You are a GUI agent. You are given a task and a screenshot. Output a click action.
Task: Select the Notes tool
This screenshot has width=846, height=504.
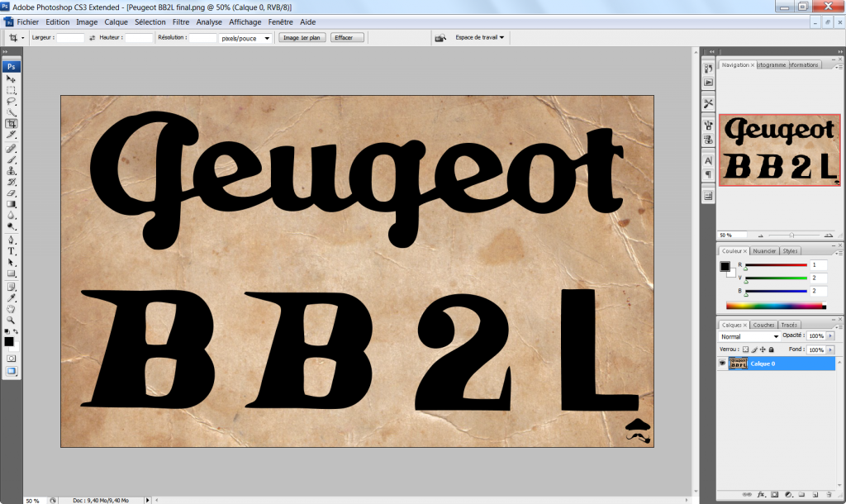point(11,287)
